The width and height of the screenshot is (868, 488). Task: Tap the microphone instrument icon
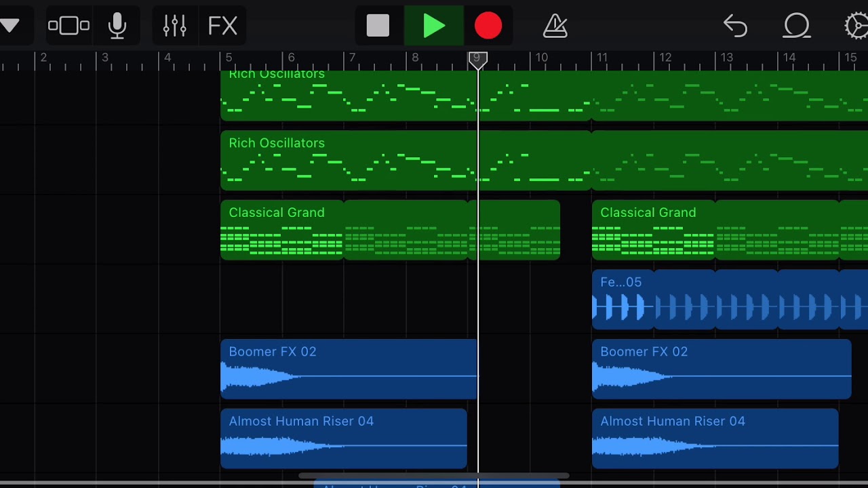coord(117,26)
